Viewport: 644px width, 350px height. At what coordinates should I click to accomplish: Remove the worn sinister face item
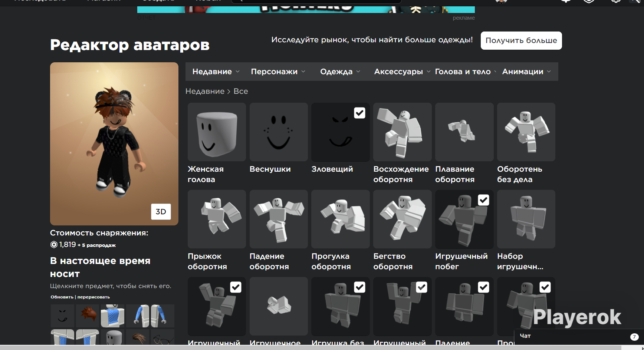(x=63, y=316)
